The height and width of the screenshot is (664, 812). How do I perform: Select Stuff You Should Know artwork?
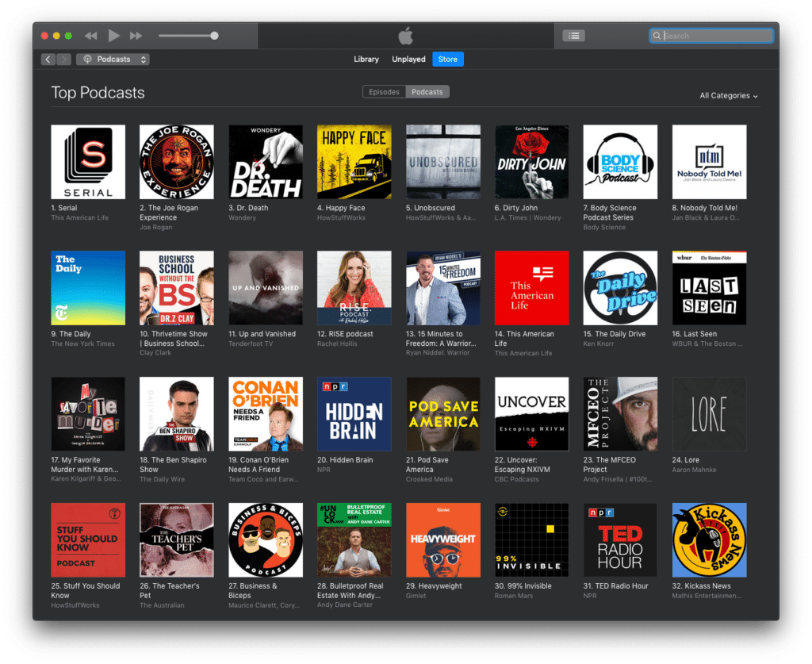click(x=88, y=539)
